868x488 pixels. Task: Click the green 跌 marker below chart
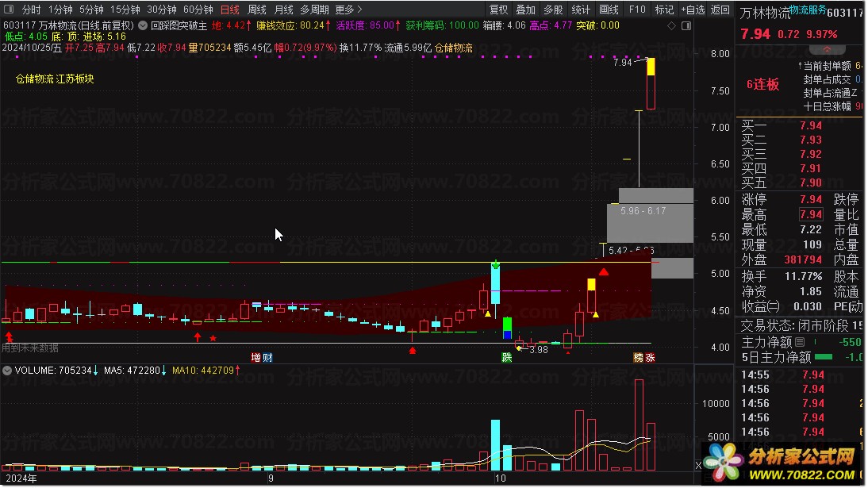(x=506, y=357)
